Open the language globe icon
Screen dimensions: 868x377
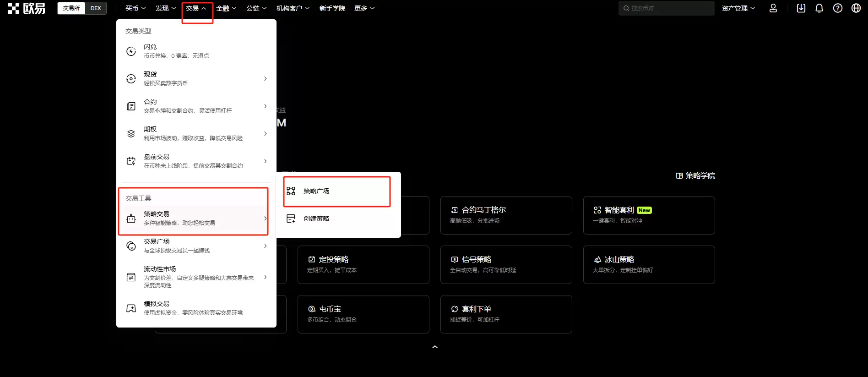856,8
